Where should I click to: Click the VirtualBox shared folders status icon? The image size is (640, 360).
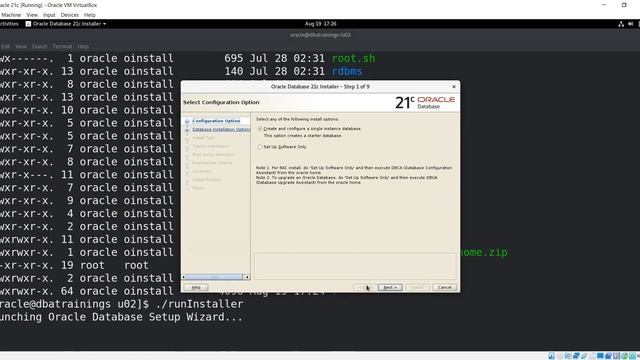pyautogui.click(x=592, y=356)
